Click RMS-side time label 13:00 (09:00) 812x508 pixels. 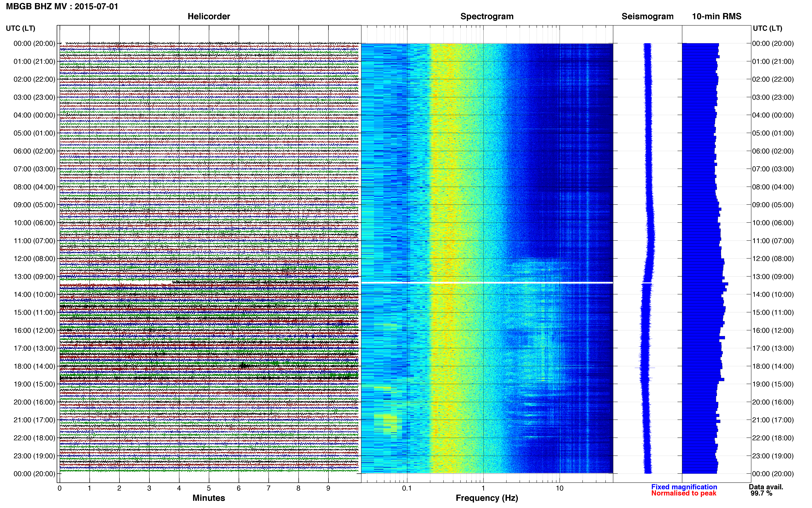pos(773,277)
